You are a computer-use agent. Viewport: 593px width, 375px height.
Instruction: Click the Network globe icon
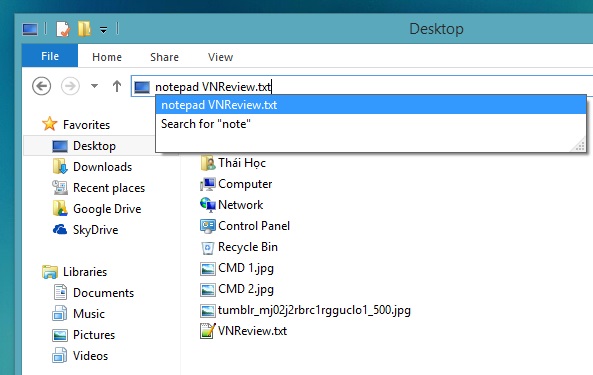pyautogui.click(x=208, y=205)
